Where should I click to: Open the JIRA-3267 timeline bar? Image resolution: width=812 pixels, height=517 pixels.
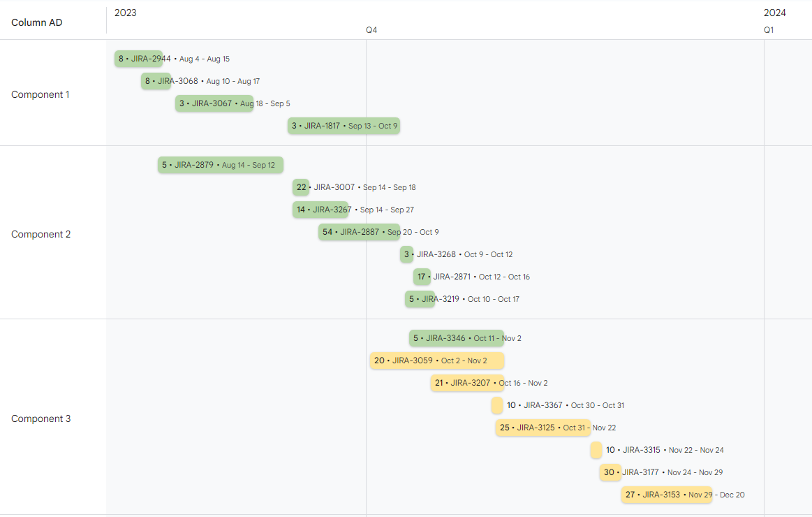coord(320,210)
